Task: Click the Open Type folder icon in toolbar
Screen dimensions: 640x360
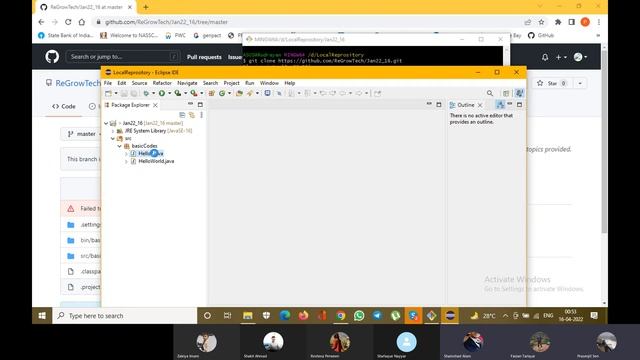Action: tap(239, 93)
